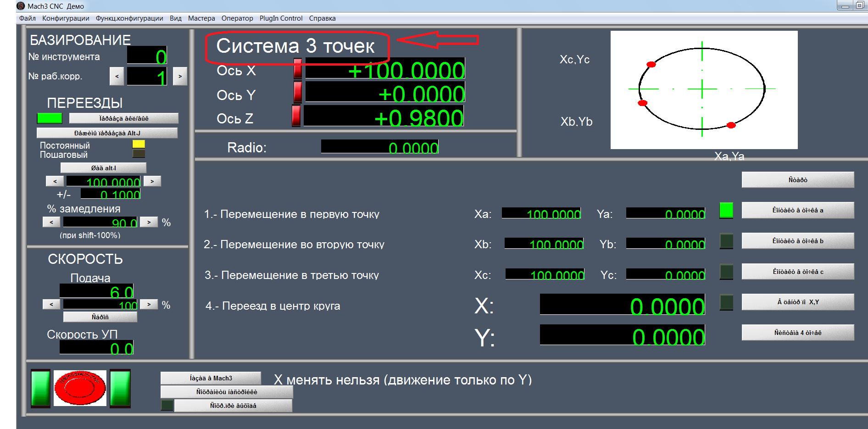The image size is (868, 429).
Task: Open the Мастера menu
Action: coord(201,18)
